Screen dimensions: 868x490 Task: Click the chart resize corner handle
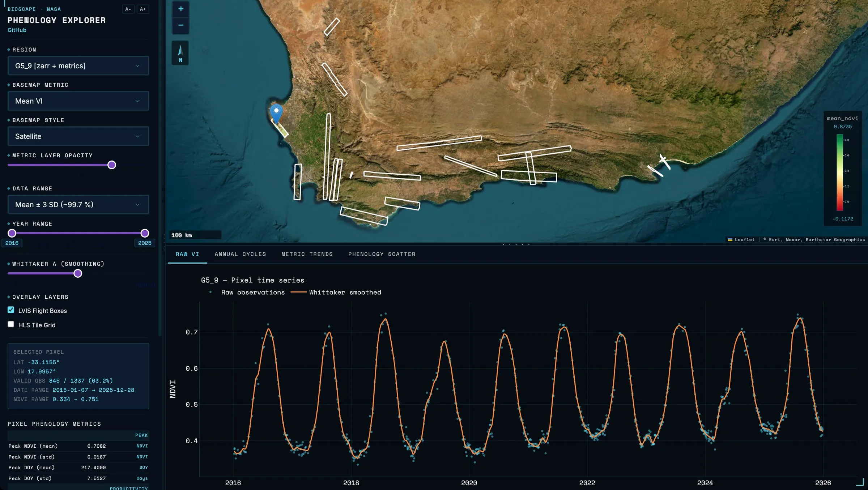click(860, 482)
